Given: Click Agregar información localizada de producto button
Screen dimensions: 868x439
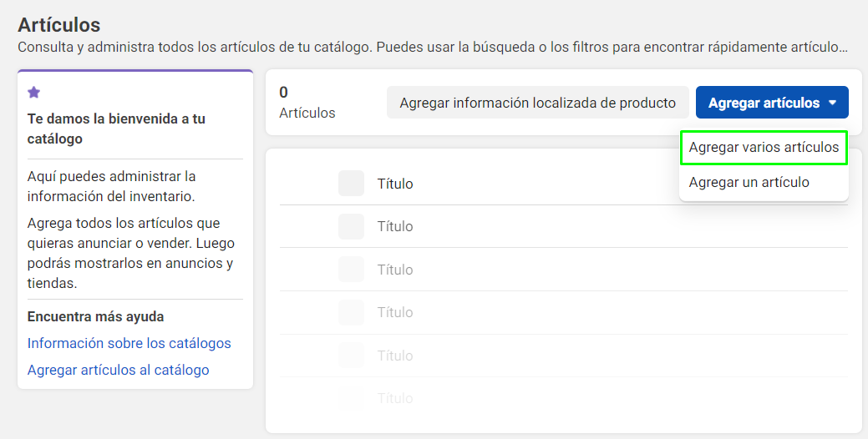Looking at the screenshot, I should tap(537, 103).
